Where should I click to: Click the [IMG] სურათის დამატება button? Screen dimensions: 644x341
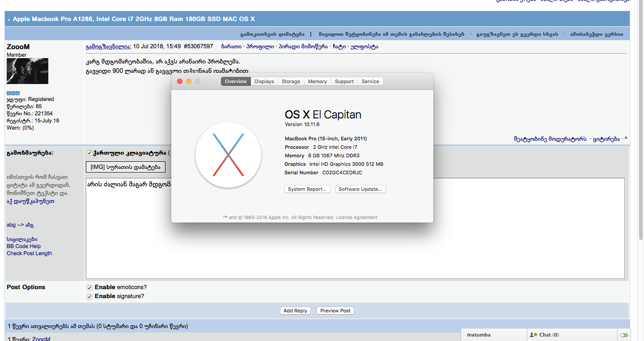point(125,167)
